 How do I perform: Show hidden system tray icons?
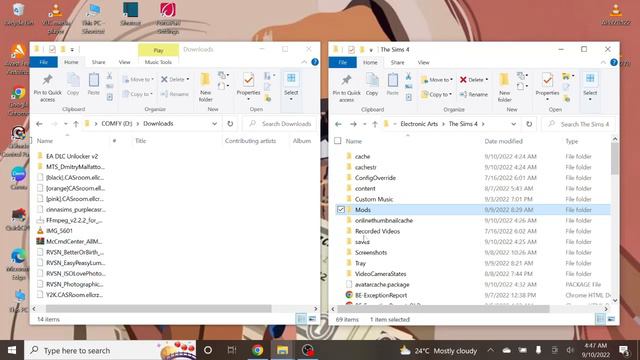tap(491, 350)
